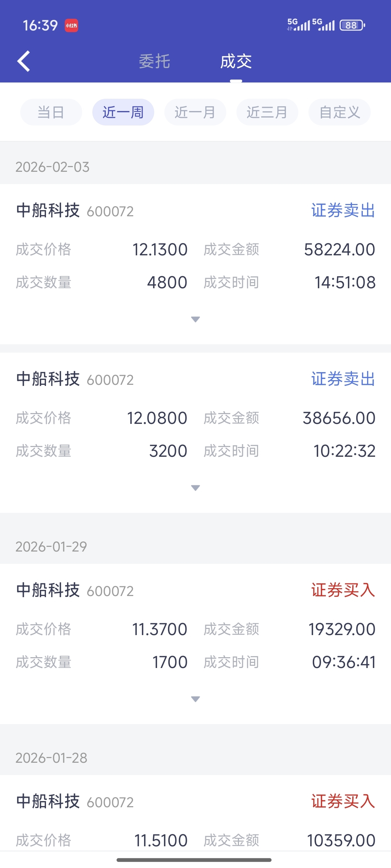Tap the Xiaohongshu notification icon
The width and height of the screenshot is (391, 868).
[x=71, y=26]
